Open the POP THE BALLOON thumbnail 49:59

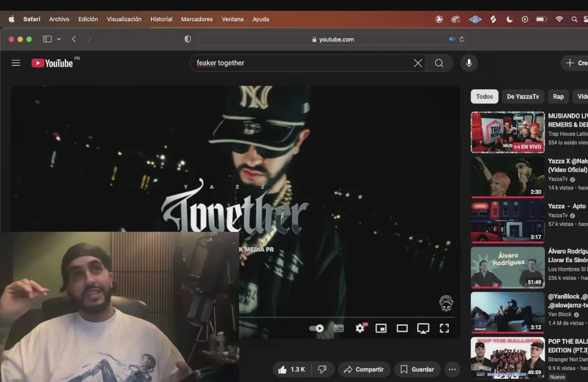[508, 358]
